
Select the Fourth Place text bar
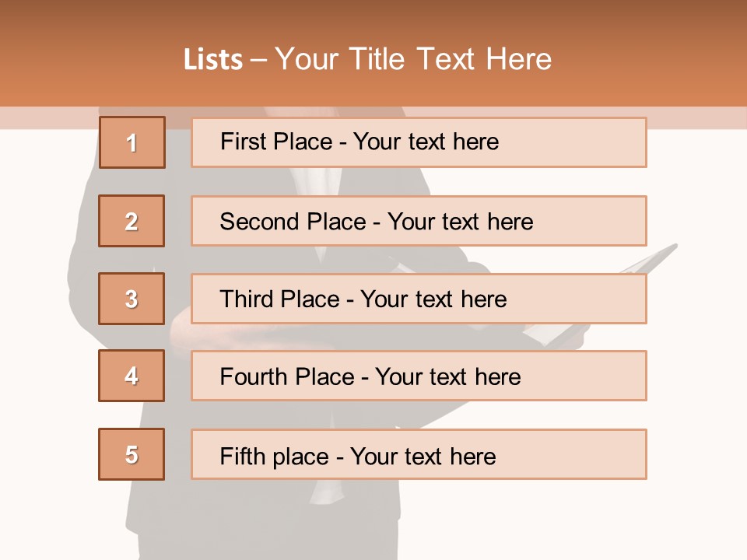419,376
